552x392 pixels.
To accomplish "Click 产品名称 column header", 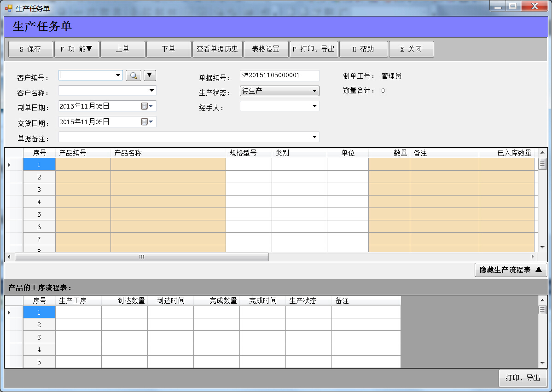I will [x=169, y=153].
